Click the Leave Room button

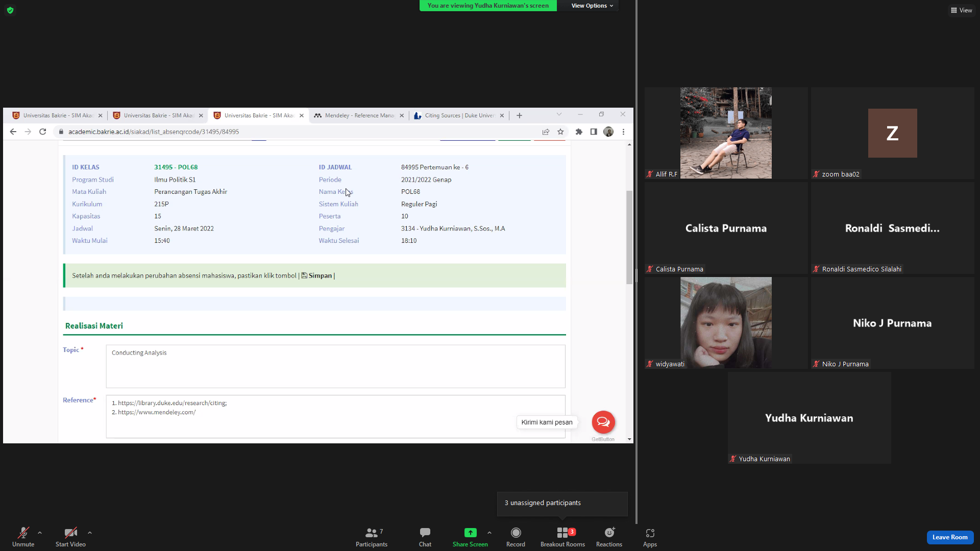[x=950, y=537]
